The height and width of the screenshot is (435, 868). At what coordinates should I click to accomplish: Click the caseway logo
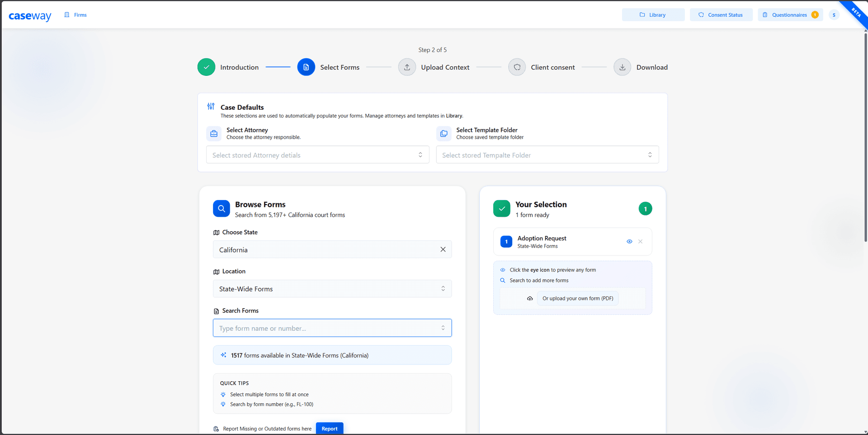pyautogui.click(x=30, y=16)
